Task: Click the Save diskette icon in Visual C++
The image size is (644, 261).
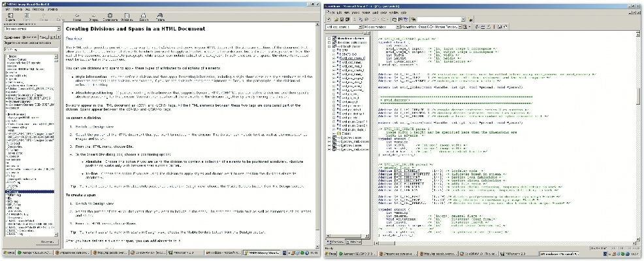Action: point(342,20)
